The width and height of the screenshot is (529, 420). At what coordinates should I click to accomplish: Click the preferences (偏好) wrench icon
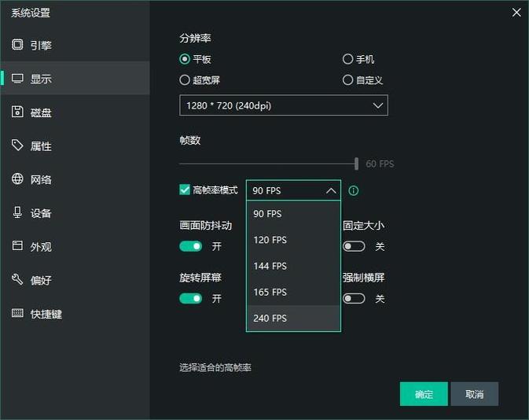17,279
